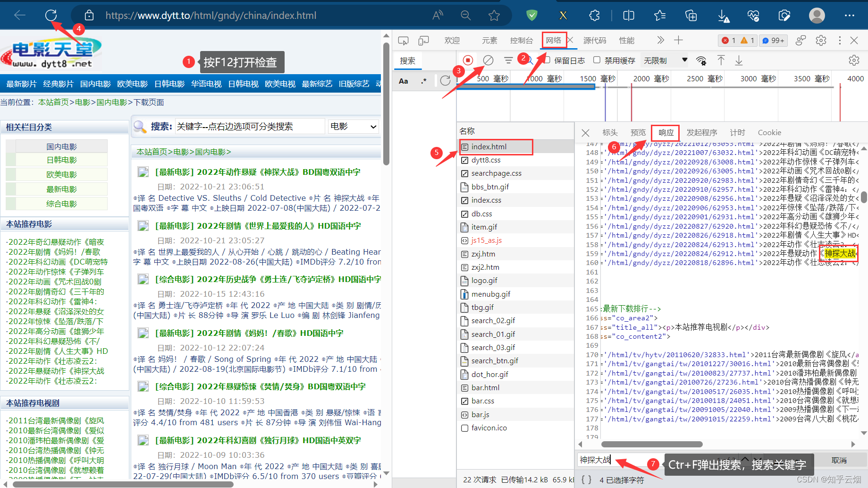Viewport: 868px width, 488px height.
Task: Open the user profile avatar
Action: (817, 16)
